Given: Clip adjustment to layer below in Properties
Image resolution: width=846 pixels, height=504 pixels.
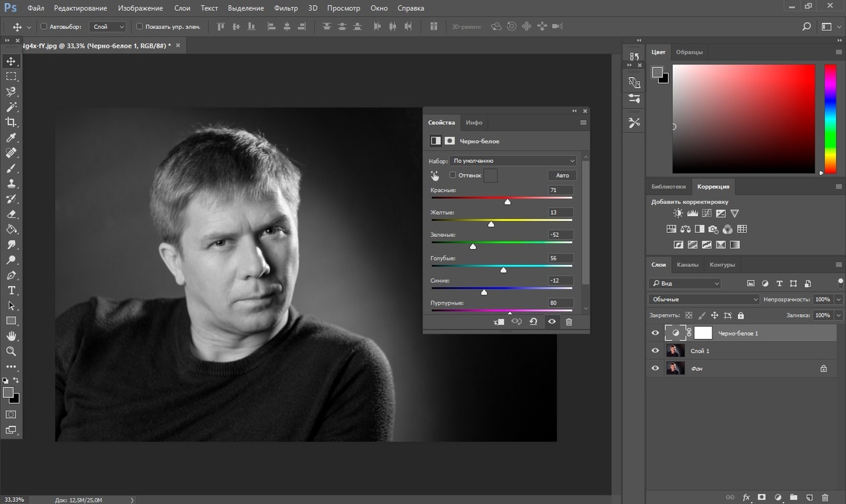Looking at the screenshot, I should tap(499, 322).
